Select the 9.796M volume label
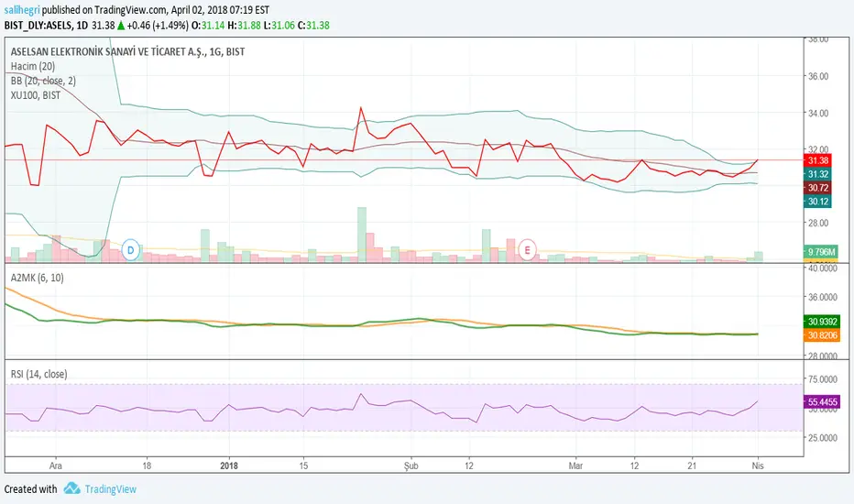 pyautogui.click(x=821, y=252)
